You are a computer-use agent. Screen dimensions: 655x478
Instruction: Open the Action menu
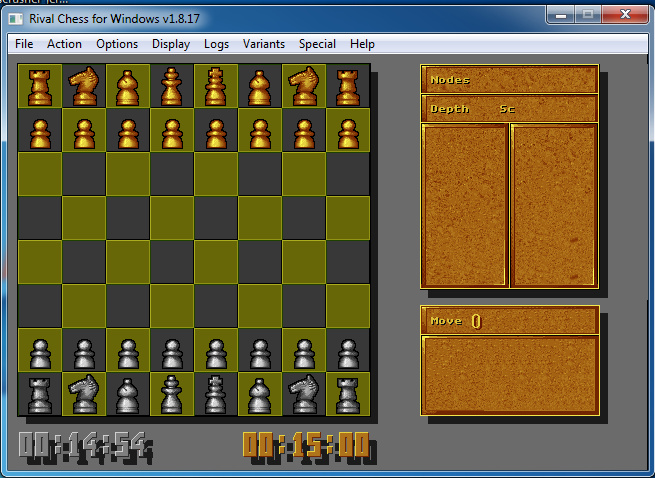point(64,44)
